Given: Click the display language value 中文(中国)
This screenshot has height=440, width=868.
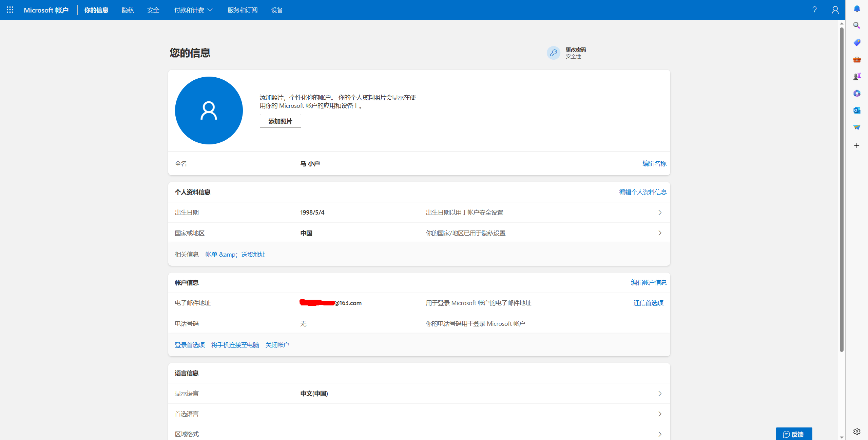Looking at the screenshot, I should click(314, 394).
